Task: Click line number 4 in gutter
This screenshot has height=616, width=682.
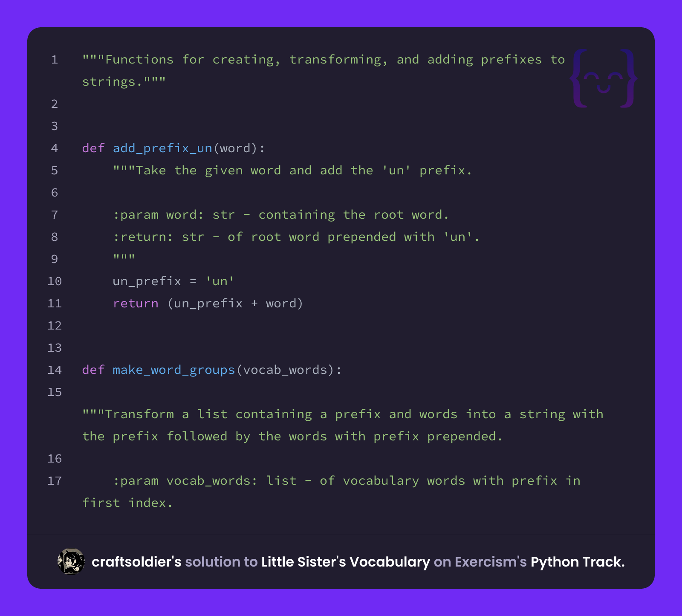Action: point(55,148)
